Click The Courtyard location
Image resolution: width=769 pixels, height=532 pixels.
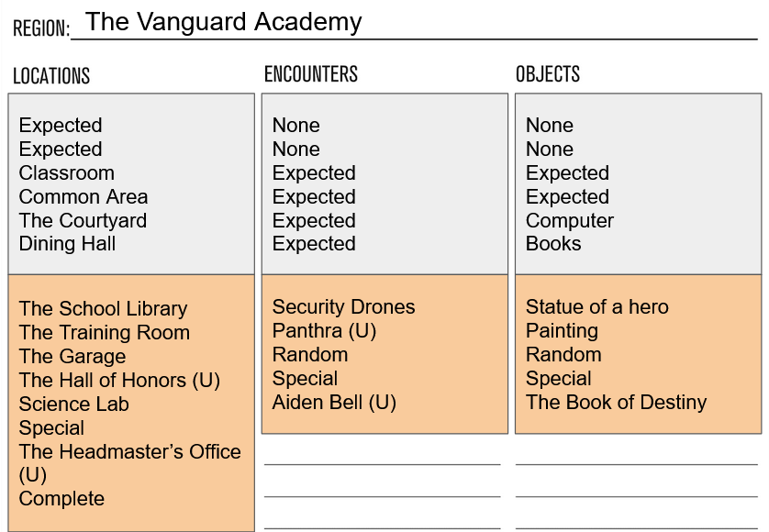click(83, 221)
